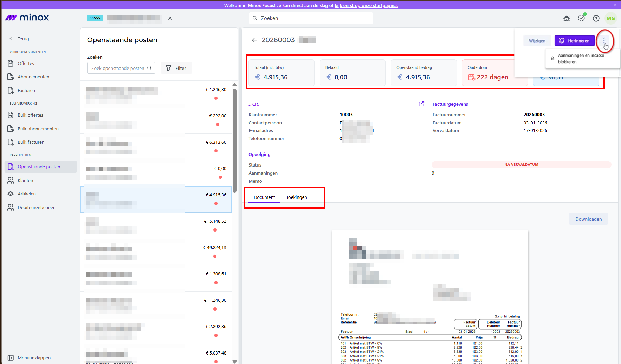Click the Abonnementen icon
Image resolution: width=621 pixels, height=364 pixels.
point(11,77)
